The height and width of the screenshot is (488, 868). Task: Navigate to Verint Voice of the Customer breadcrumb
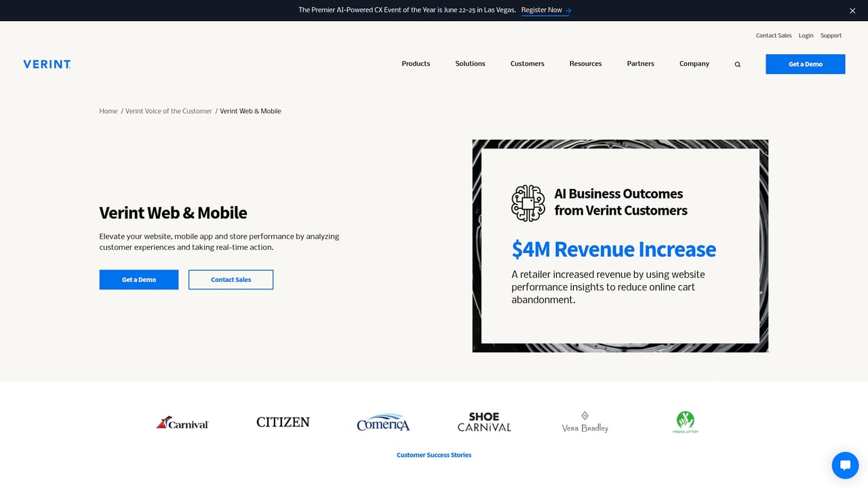click(x=168, y=110)
